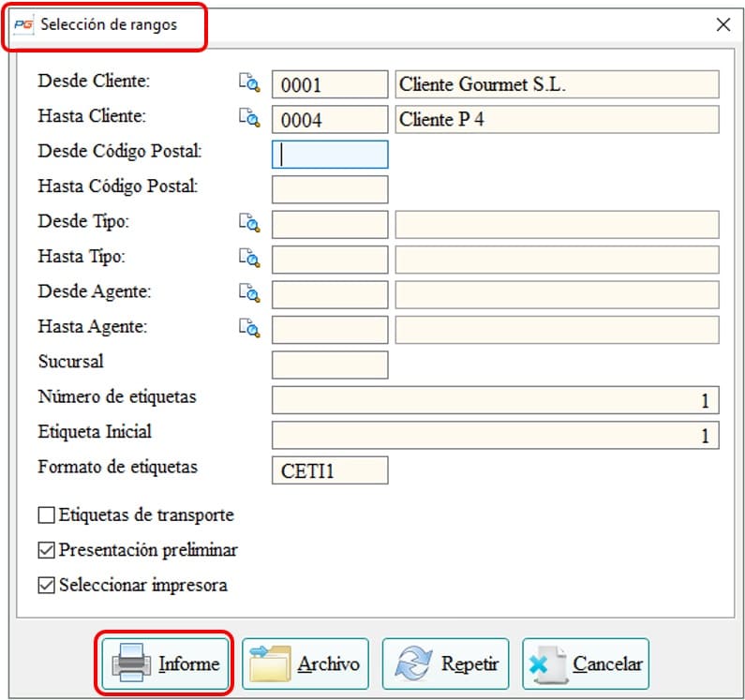Image resolution: width=745 pixels, height=700 pixels.
Task: Click the Desde Tipo description field
Action: pyautogui.click(x=557, y=225)
